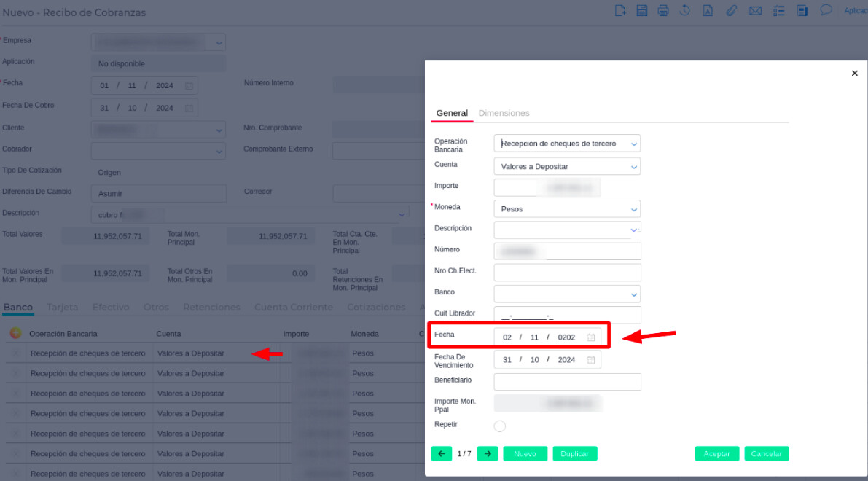
Task: Expand the Moneda Pesos dropdown
Action: click(633, 209)
